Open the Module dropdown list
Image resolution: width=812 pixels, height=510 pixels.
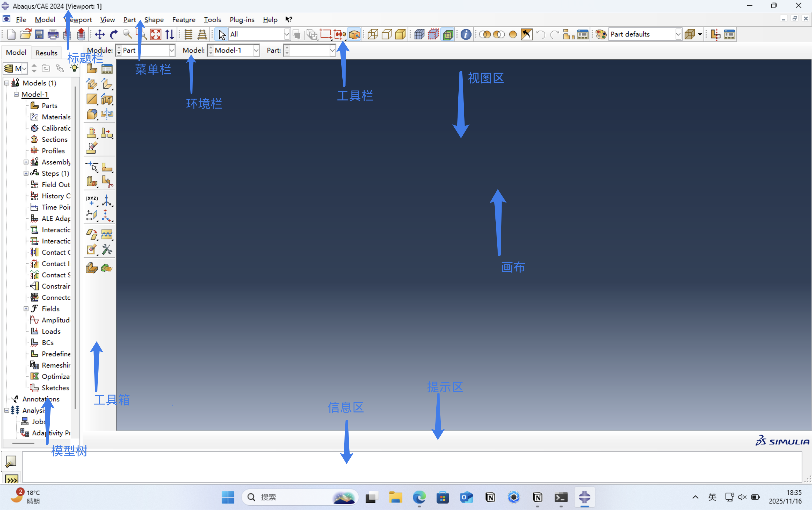[x=172, y=50]
